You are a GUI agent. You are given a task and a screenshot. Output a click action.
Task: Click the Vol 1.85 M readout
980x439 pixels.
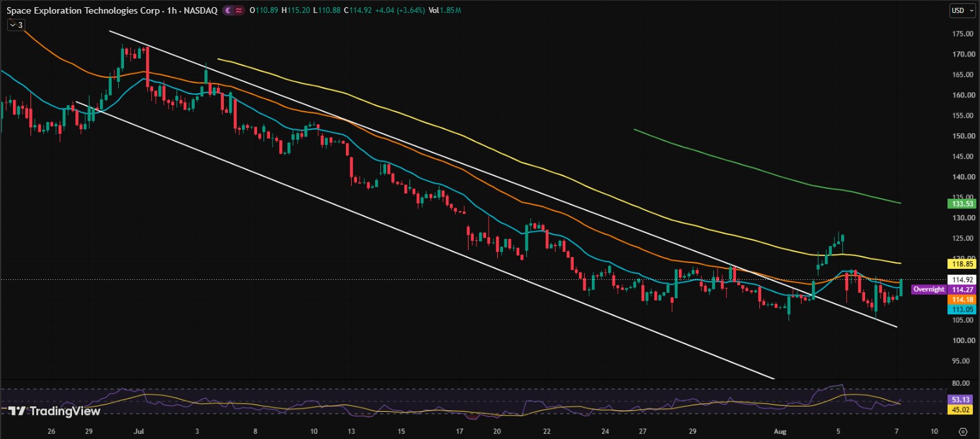(x=445, y=10)
